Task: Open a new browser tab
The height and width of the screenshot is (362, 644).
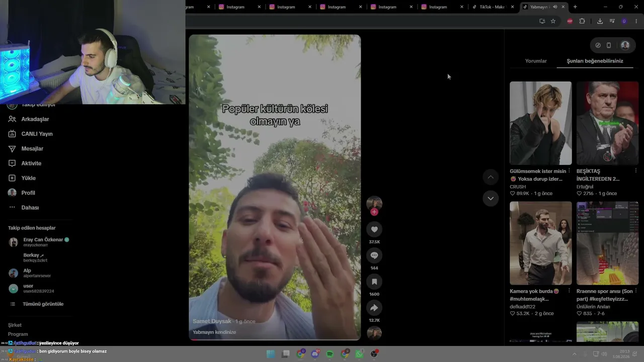Action: pyautogui.click(x=575, y=7)
